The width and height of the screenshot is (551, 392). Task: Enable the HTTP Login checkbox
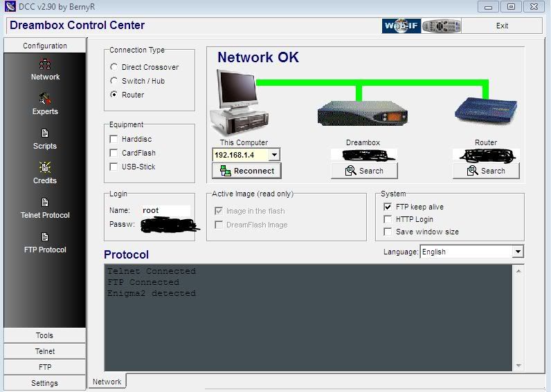coord(388,219)
